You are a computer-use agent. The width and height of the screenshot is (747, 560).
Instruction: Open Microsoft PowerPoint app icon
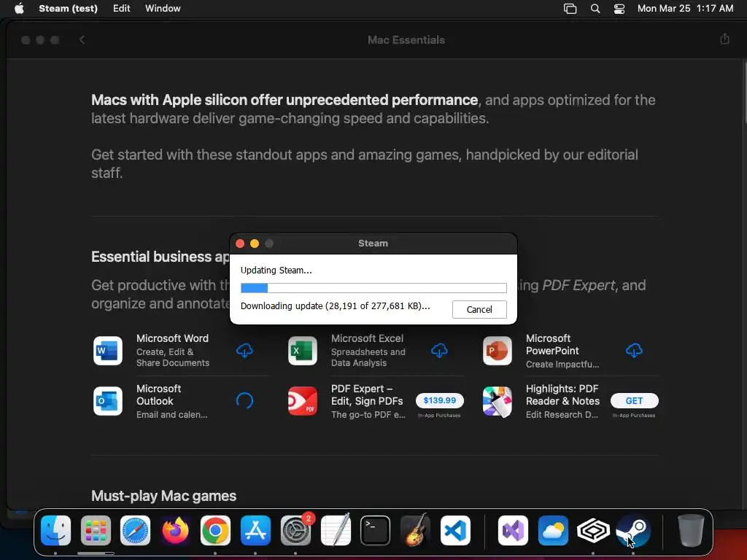(498, 351)
